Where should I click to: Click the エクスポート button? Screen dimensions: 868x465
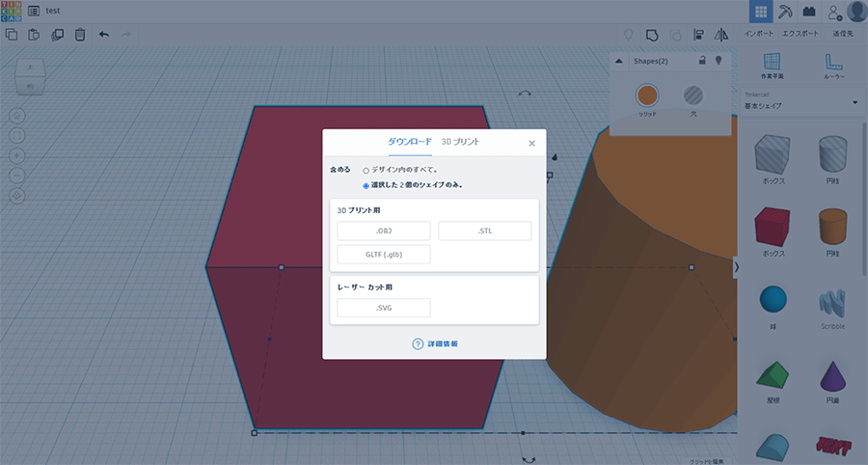[800, 34]
